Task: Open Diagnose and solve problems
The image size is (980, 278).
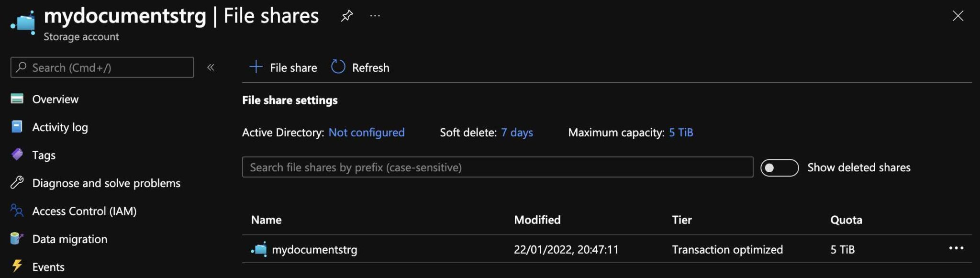Action: click(106, 183)
